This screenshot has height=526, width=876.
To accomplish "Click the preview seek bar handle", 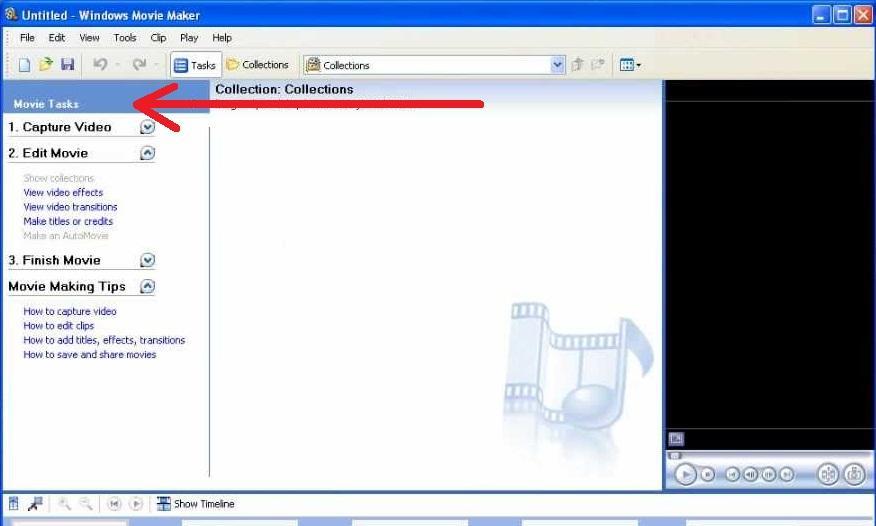I will 675,456.
